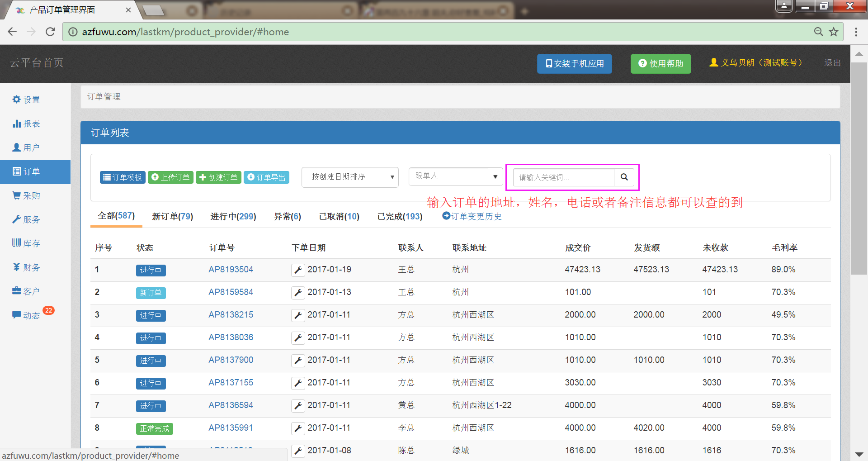Click the 订单模板 button
This screenshot has height=461, width=868.
click(x=123, y=177)
